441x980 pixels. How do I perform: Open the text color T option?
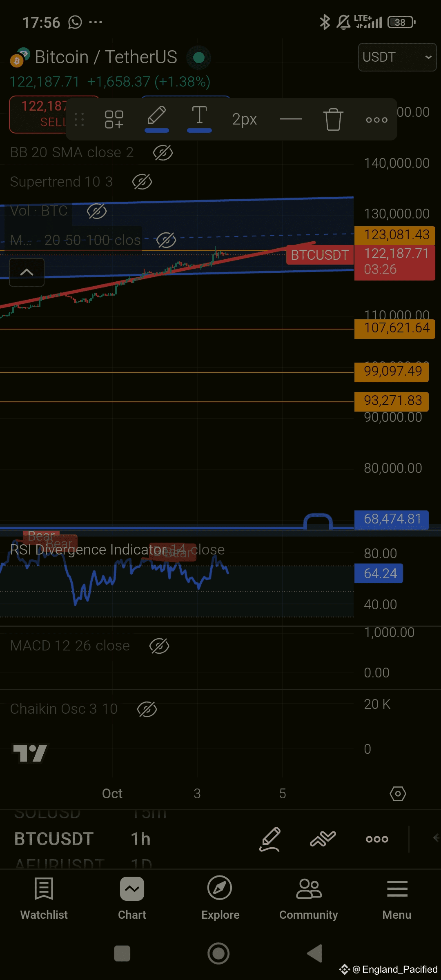(x=199, y=118)
